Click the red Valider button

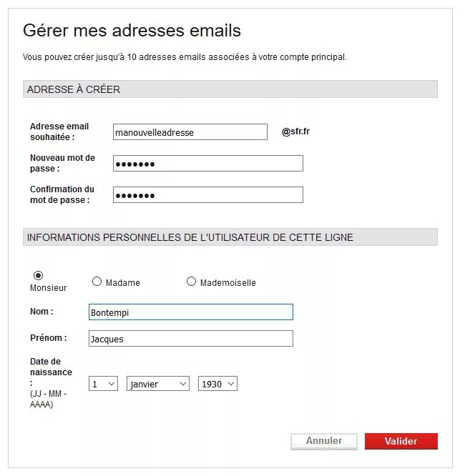tap(401, 441)
